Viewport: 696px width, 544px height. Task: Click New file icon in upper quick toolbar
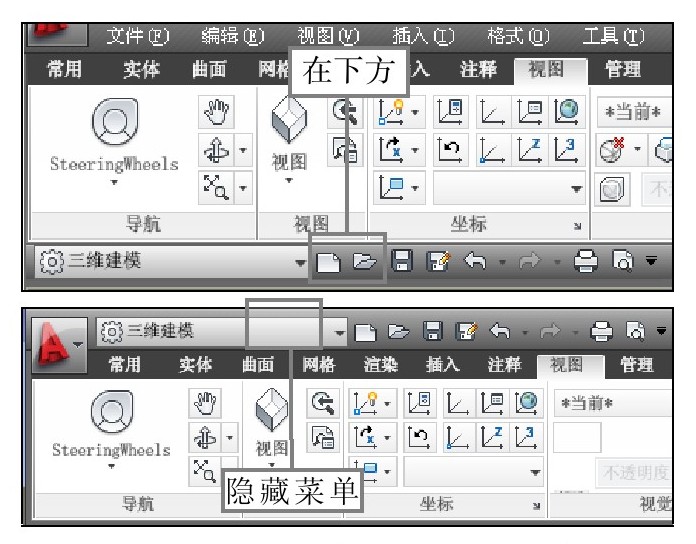point(328,262)
